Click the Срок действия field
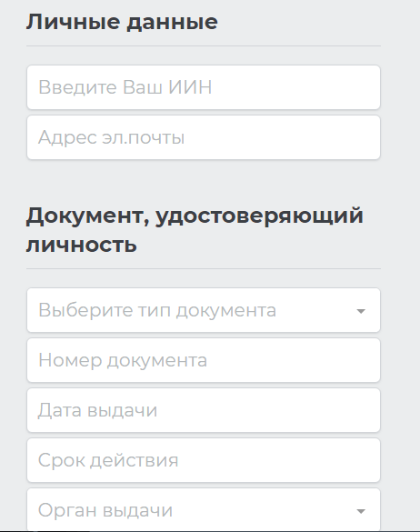The height and width of the screenshot is (532, 420). click(x=204, y=460)
